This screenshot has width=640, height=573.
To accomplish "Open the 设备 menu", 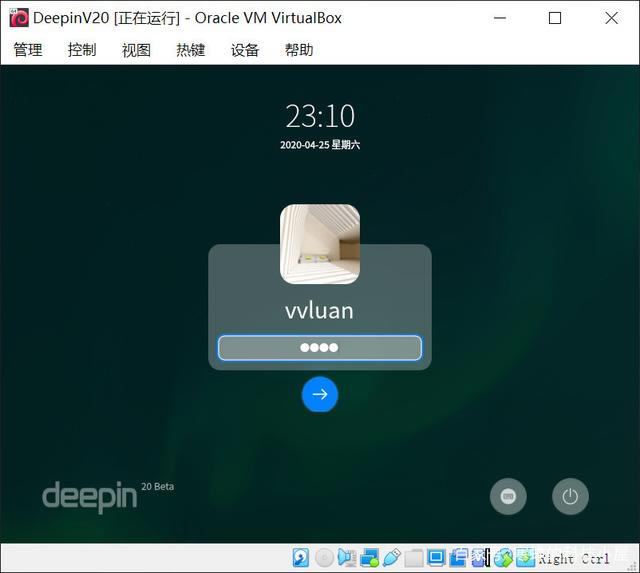I will click(x=245, y=50).
